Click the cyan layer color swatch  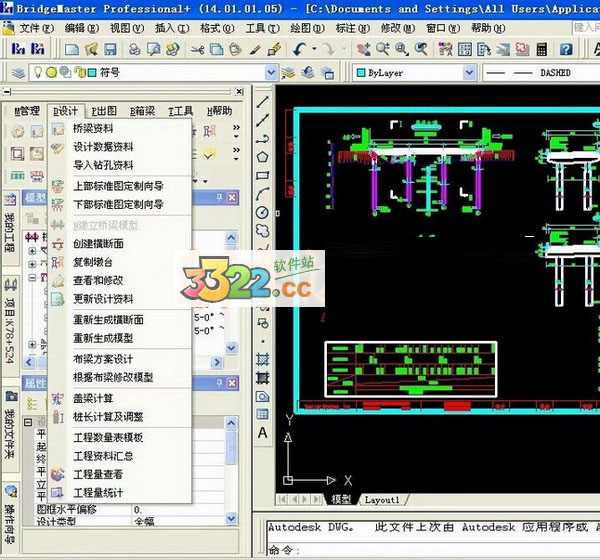92,73
